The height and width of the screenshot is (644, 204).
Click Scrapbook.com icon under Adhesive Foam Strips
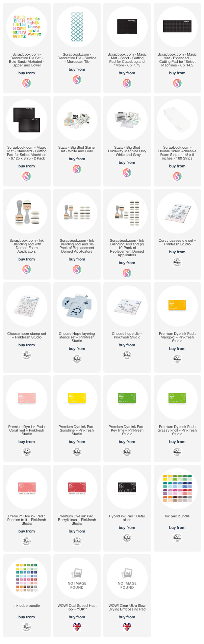(x=177, y=176)
